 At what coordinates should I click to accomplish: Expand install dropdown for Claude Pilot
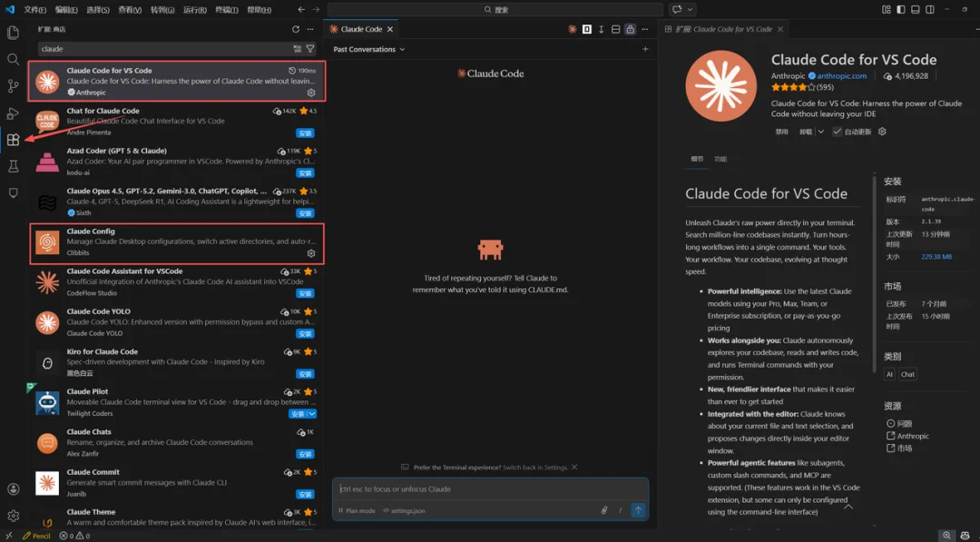[311, 414]
